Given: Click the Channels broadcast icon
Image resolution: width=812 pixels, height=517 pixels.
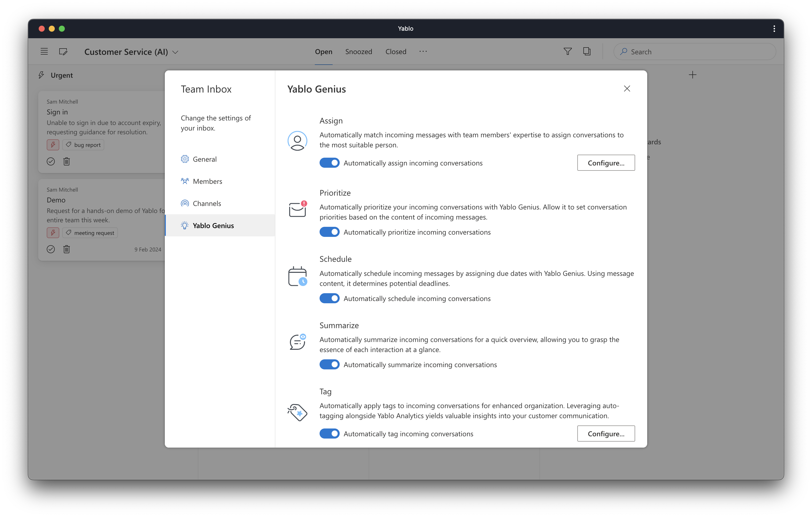Looking at the screenshot, I should click(184, 203).
